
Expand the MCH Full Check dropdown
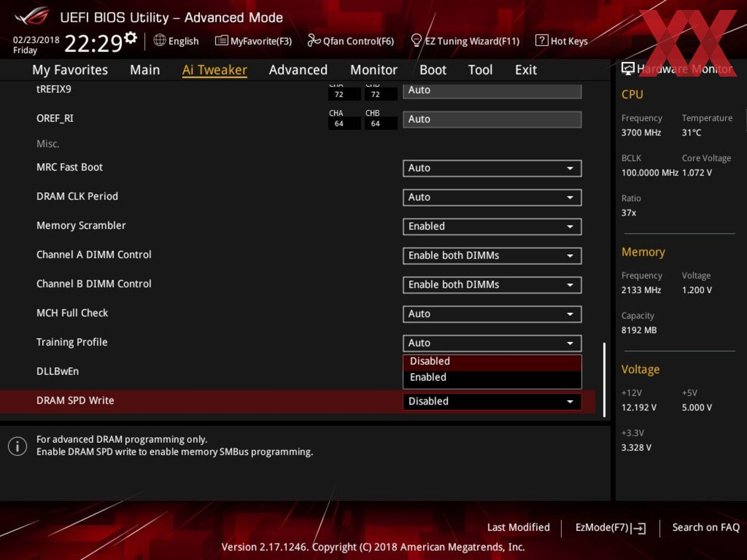tap(492, 313)
